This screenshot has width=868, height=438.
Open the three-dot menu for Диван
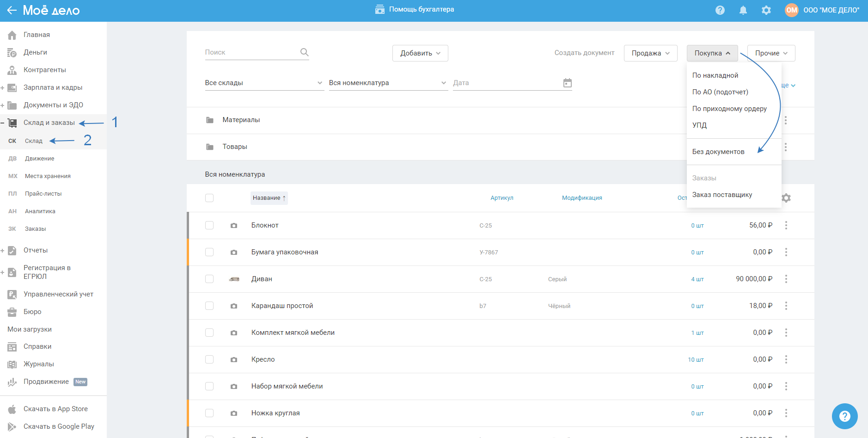[x=786, y=279]
